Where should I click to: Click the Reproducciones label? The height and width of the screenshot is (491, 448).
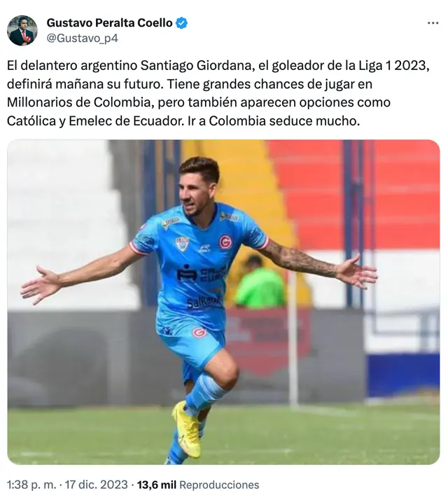point(219,485)
